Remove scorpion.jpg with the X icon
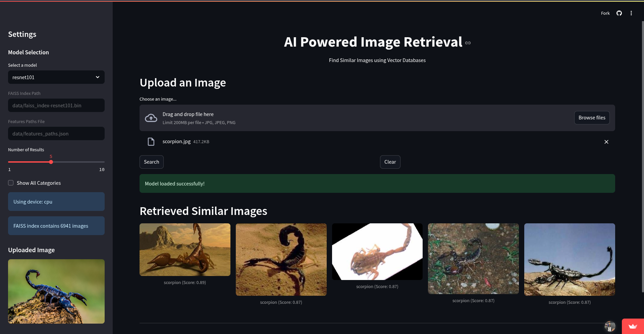 pos(606,142)
